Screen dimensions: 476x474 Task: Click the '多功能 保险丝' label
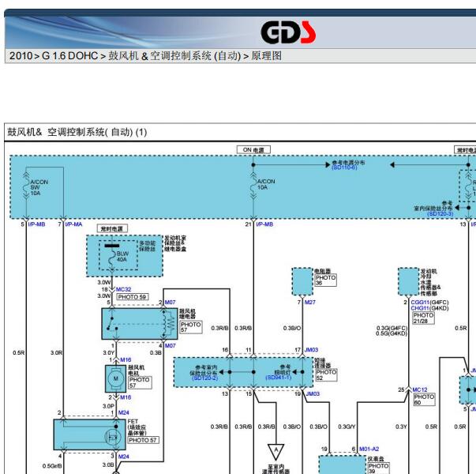[148, 246]
